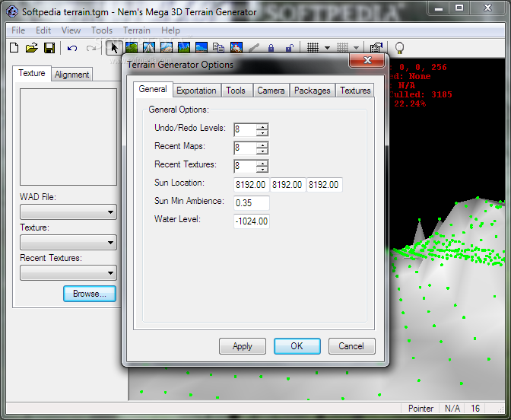Select the blue sky flat terrain tool
This screenshot has width=511, height=420.
(202, 48)
